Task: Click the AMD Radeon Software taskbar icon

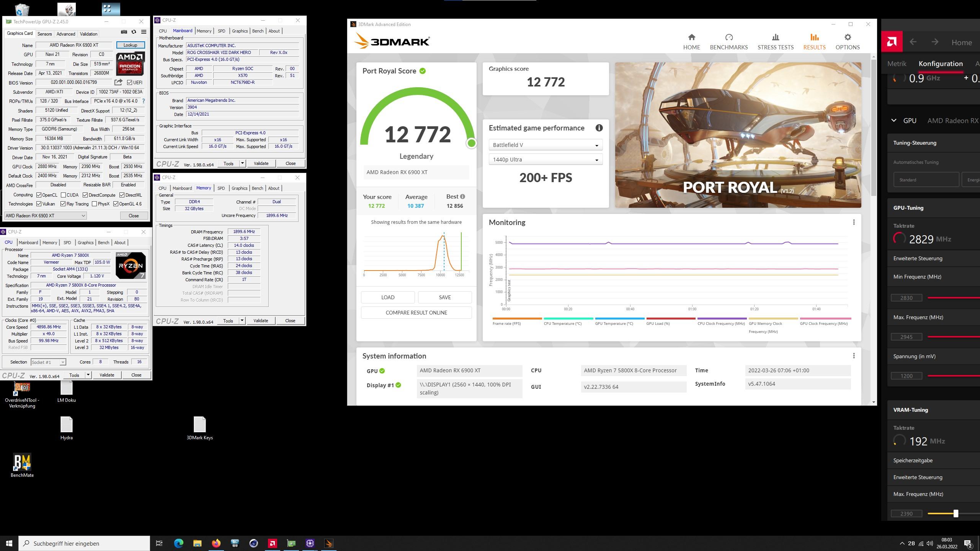Action: [272, 543]
